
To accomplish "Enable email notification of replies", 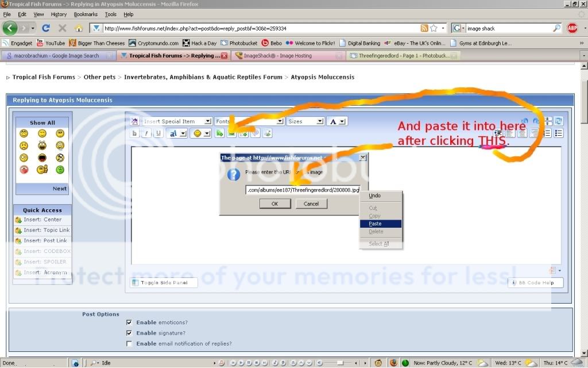I will 130,344.
